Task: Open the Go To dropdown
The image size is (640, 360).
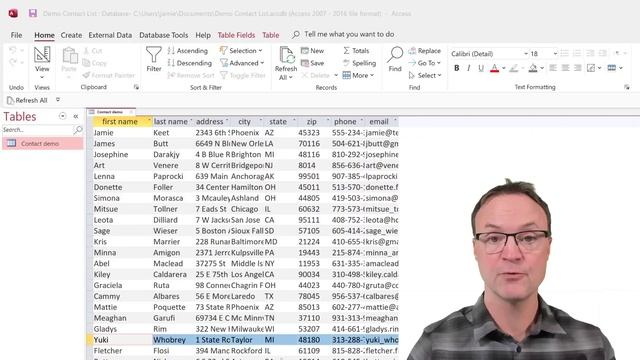Action: coord(424,63)
